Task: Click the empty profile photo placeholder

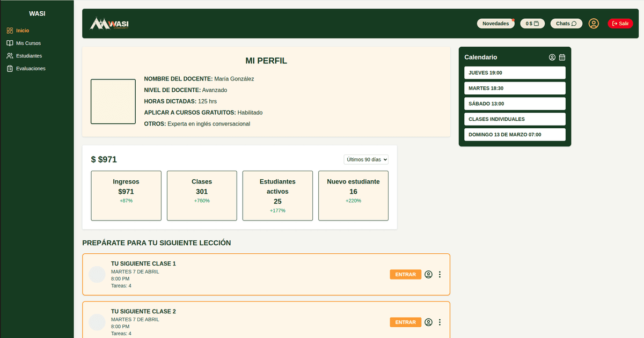Action: click(x=113, y=101)
